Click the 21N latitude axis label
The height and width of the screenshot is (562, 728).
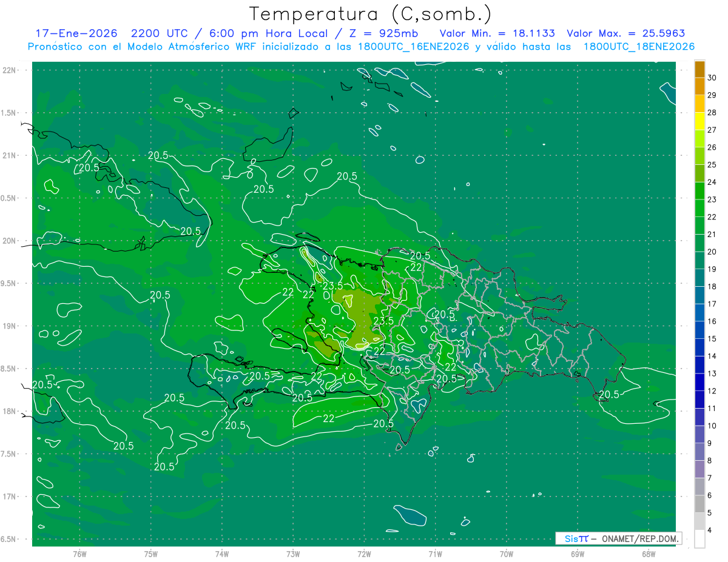click(10, 155)
